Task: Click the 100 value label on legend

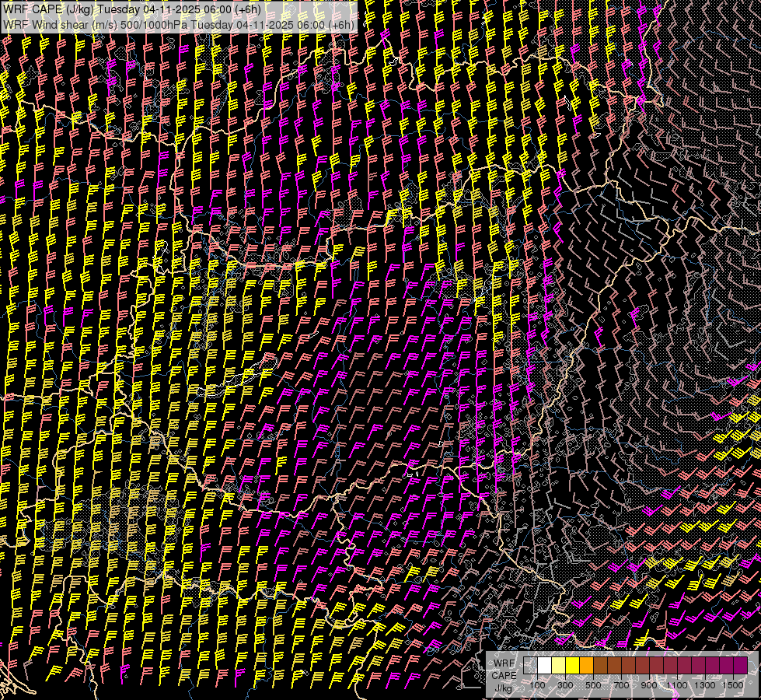Action: click(537, 684)
